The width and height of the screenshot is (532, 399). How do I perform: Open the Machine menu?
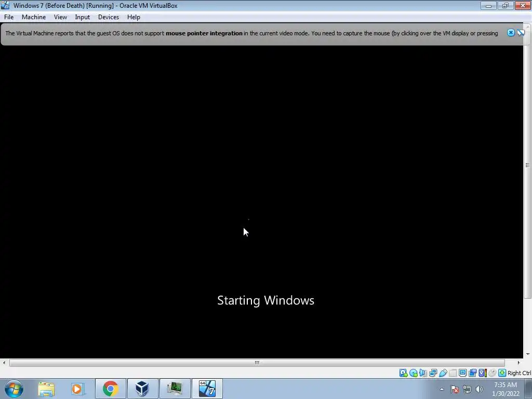(x=34, y=17)
